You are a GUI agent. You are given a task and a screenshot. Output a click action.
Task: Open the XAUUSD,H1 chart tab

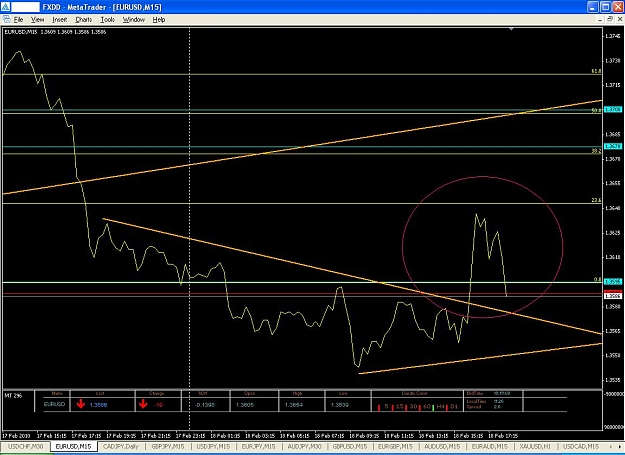tap(535, 446)
